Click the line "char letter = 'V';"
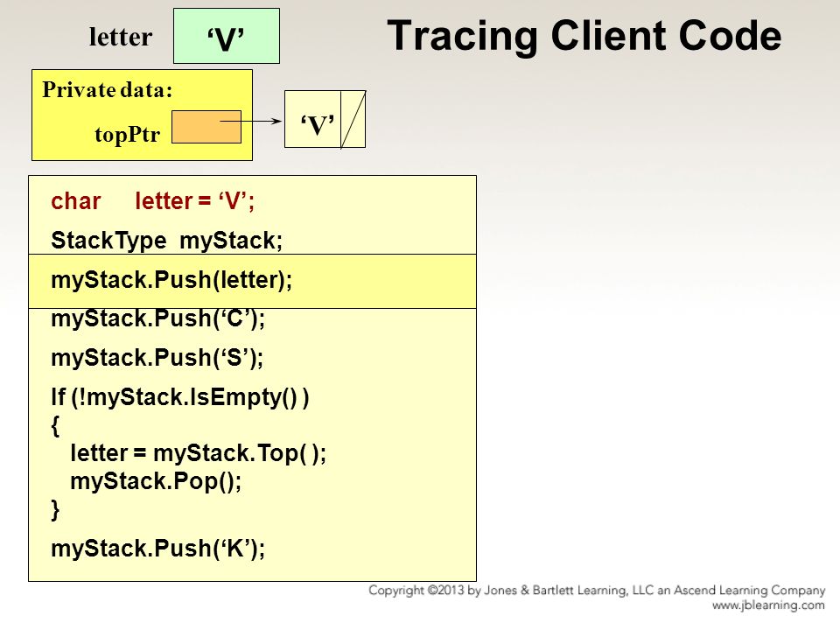 pos(152,201)
